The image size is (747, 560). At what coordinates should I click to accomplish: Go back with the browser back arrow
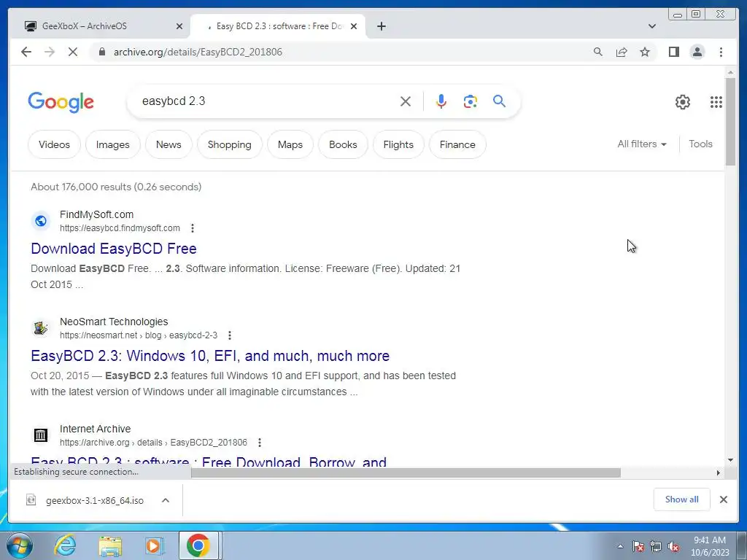point(26,52)
